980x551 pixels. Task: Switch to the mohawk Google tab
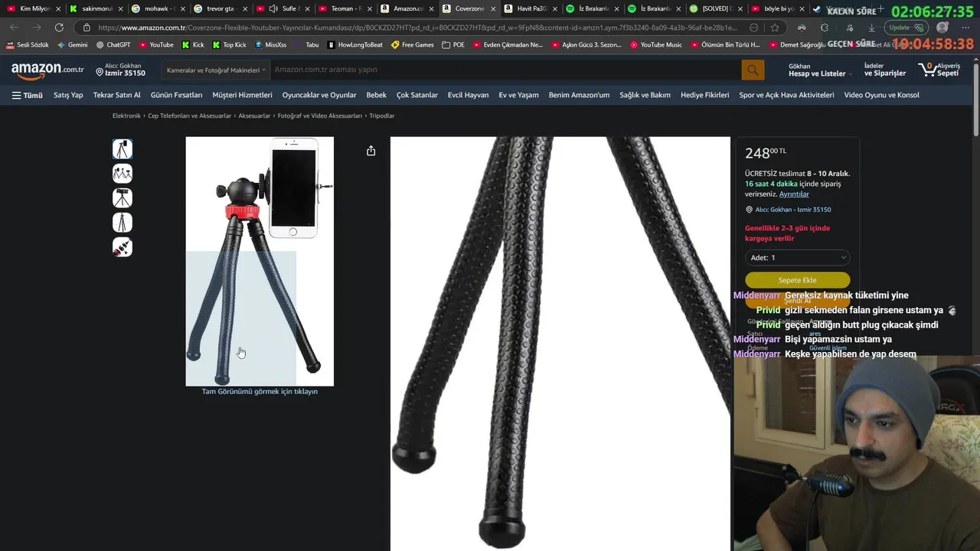point(158,8)
